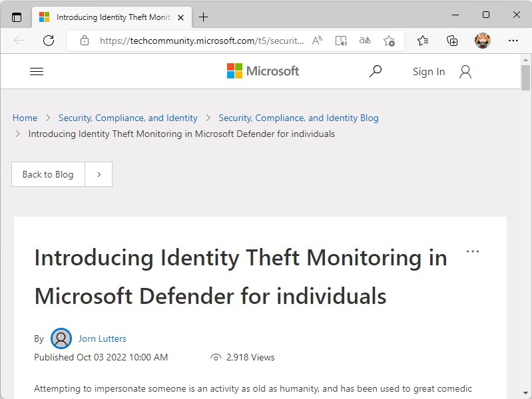Close the Introducing Identity Theft tab

(x=181, y=17)
